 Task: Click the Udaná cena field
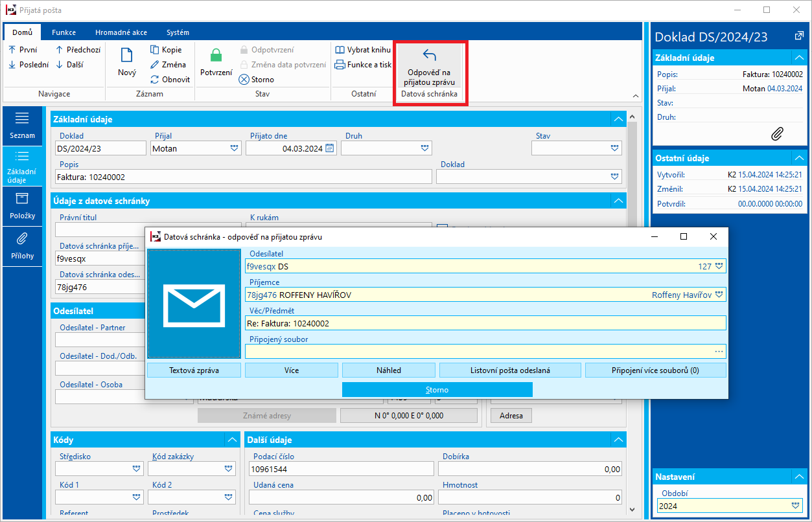[x=341, y=497]
